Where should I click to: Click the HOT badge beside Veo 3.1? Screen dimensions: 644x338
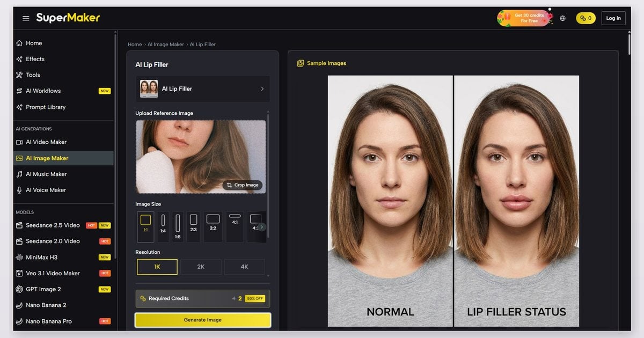105,274
